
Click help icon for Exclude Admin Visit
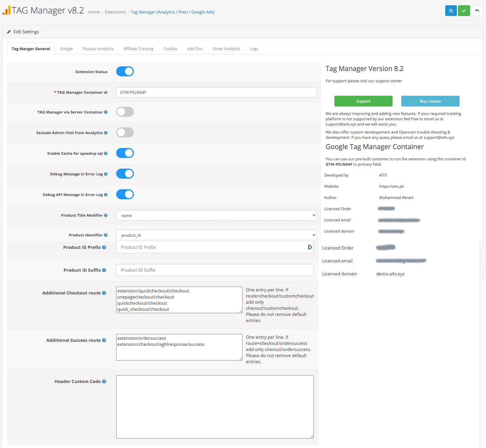pyautogui.click(x=106, y=133)
